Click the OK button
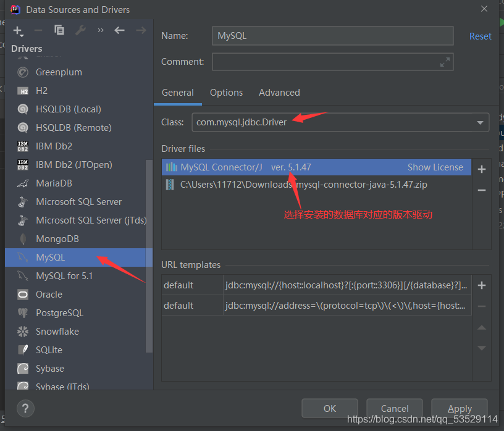The image size is (504, 431). tap(329, 408)
